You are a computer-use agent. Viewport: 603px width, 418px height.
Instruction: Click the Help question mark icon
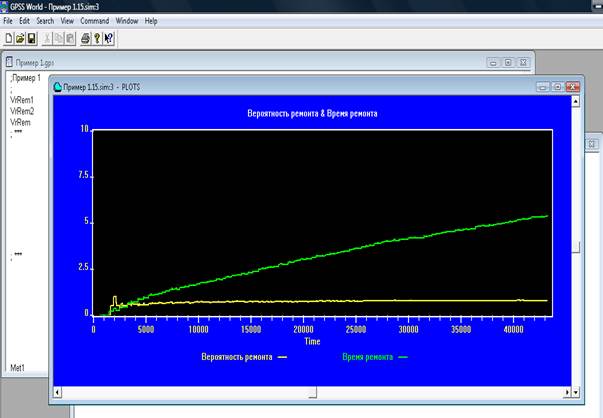click(x=97, y=38)
